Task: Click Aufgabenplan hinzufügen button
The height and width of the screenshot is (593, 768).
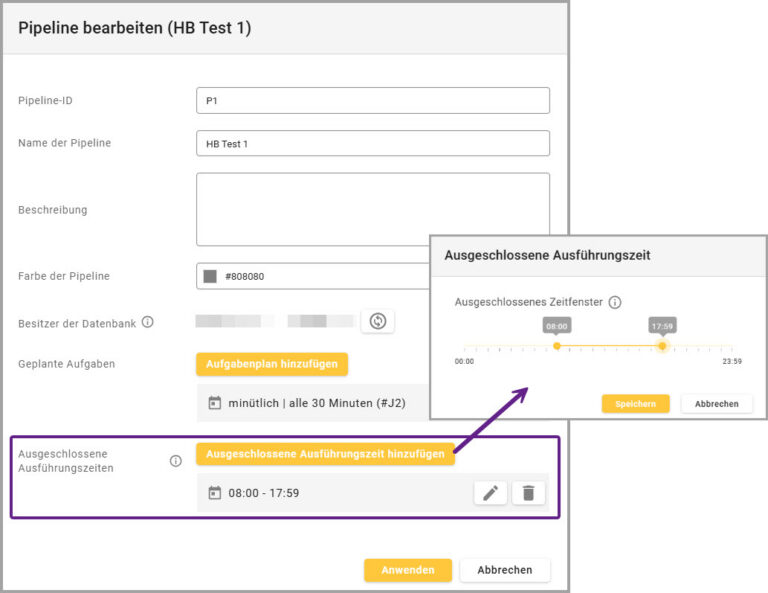Action: click(x=272, y=364)
